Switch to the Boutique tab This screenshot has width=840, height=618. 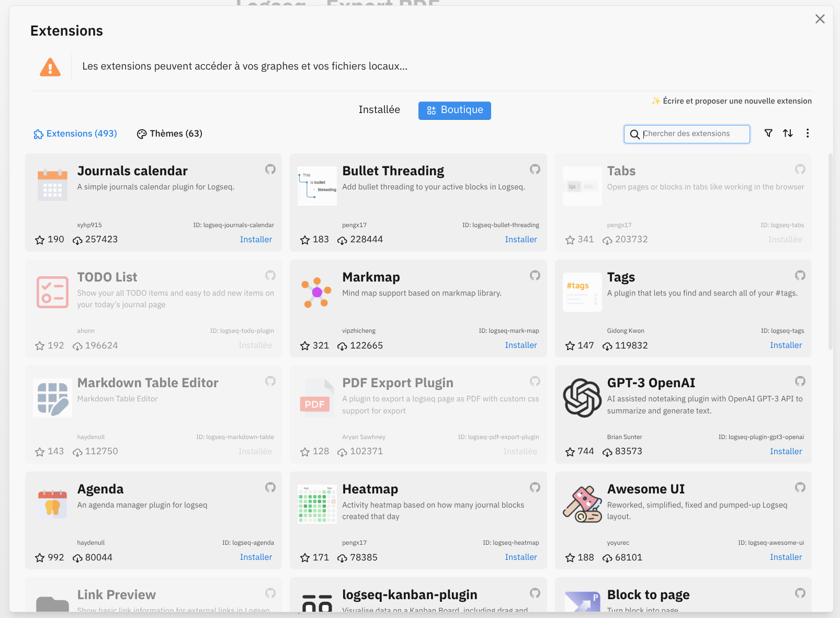click(455, 110)
